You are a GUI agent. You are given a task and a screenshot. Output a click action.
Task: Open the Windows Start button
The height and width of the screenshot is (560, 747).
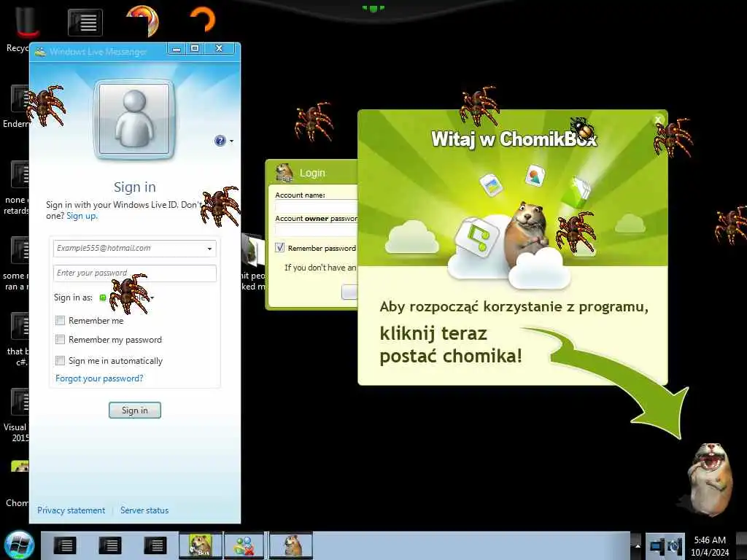tap(19, 545)
